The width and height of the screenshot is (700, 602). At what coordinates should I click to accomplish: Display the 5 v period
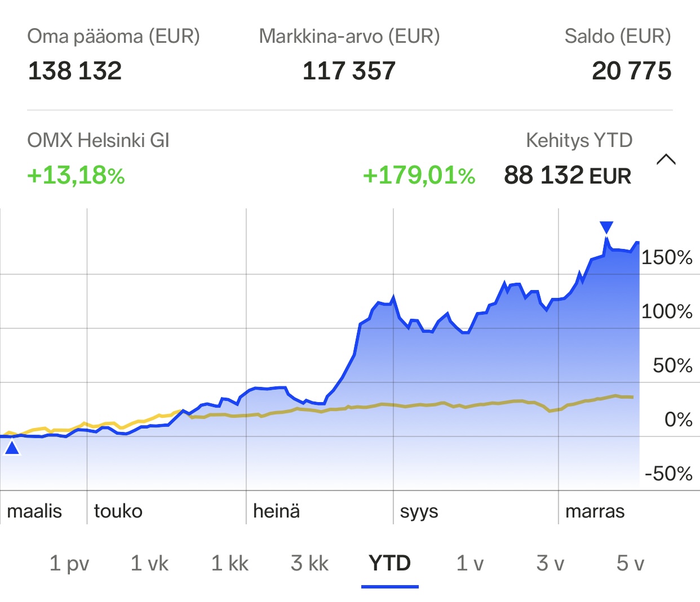coord(630,563)
